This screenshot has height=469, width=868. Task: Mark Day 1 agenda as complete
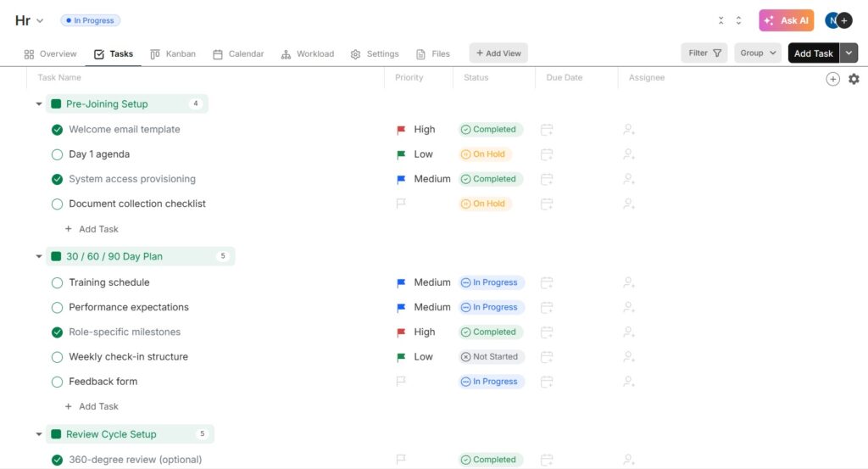[57, 154]
